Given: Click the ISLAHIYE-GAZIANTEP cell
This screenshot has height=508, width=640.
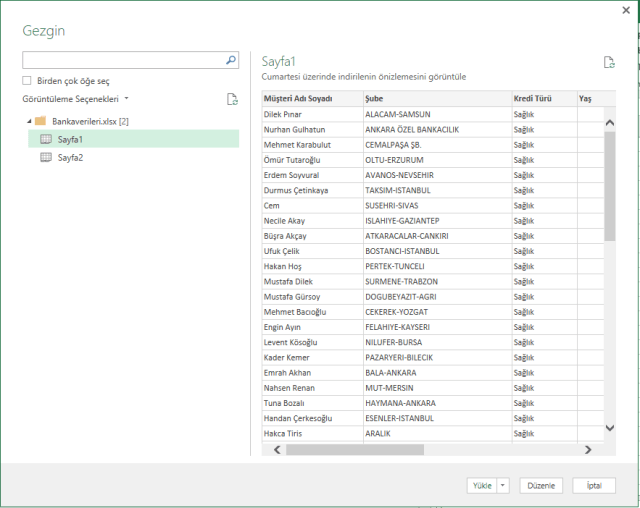Looking at the screenshot, I should coord(438,221).
